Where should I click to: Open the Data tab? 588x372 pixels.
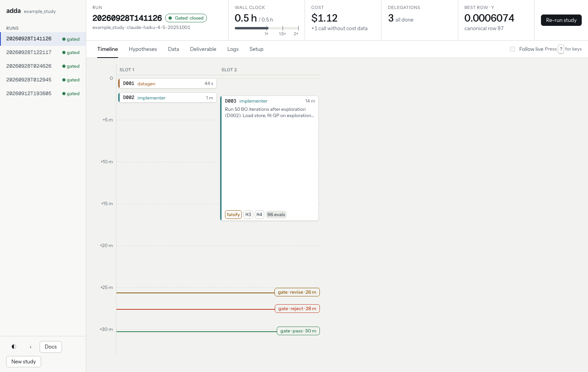pyautogui.click(x=173, y=49)
